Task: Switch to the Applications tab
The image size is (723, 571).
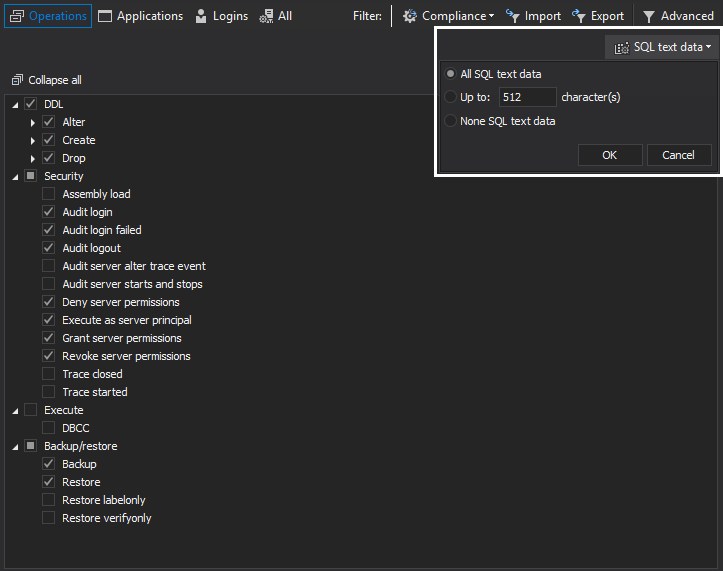Action: tap(141, 16)
